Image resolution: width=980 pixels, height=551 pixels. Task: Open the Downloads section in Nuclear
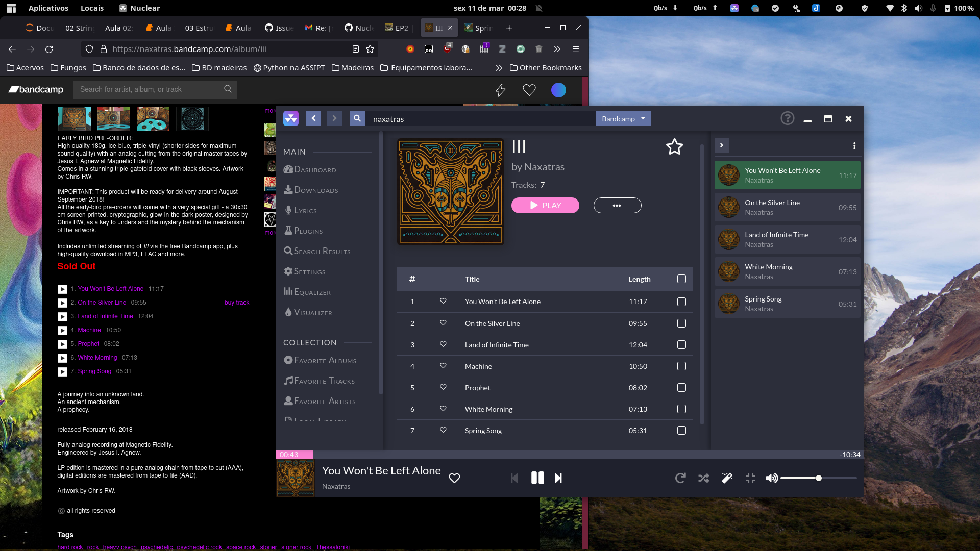[x=315, y=190]
